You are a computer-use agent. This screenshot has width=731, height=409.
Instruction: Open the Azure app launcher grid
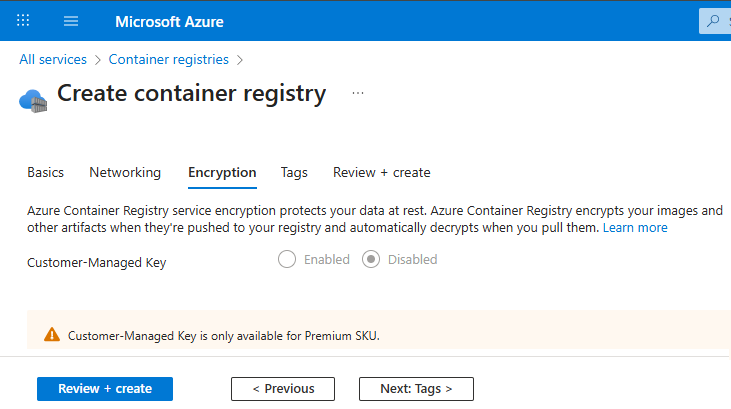pos(24,21)
